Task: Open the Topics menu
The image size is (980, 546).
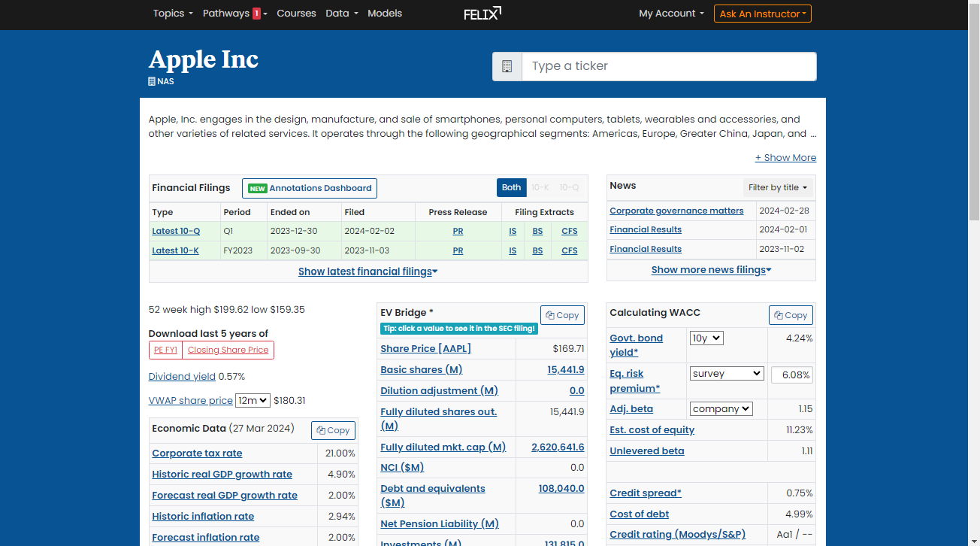Action: tap(173, 14)
